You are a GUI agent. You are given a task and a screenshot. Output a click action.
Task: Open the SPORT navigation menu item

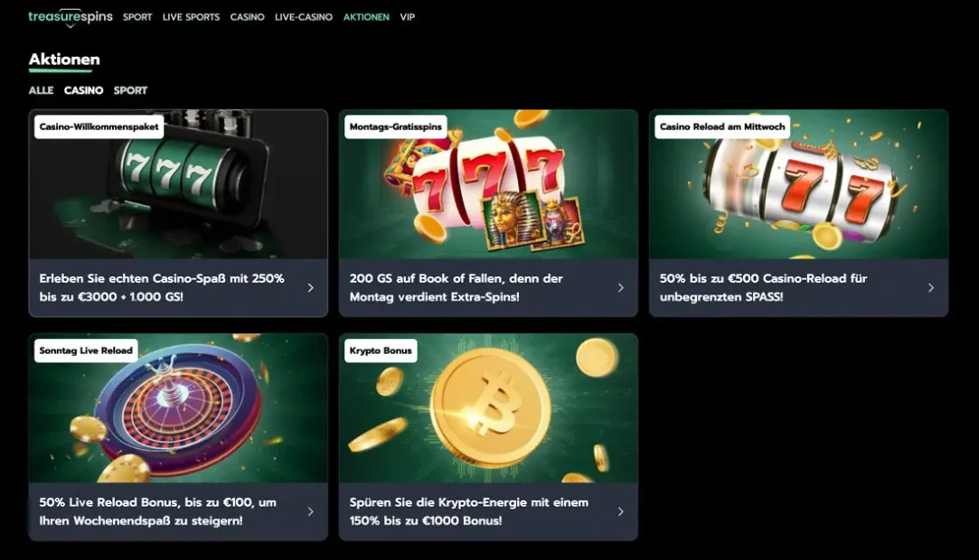137,17
